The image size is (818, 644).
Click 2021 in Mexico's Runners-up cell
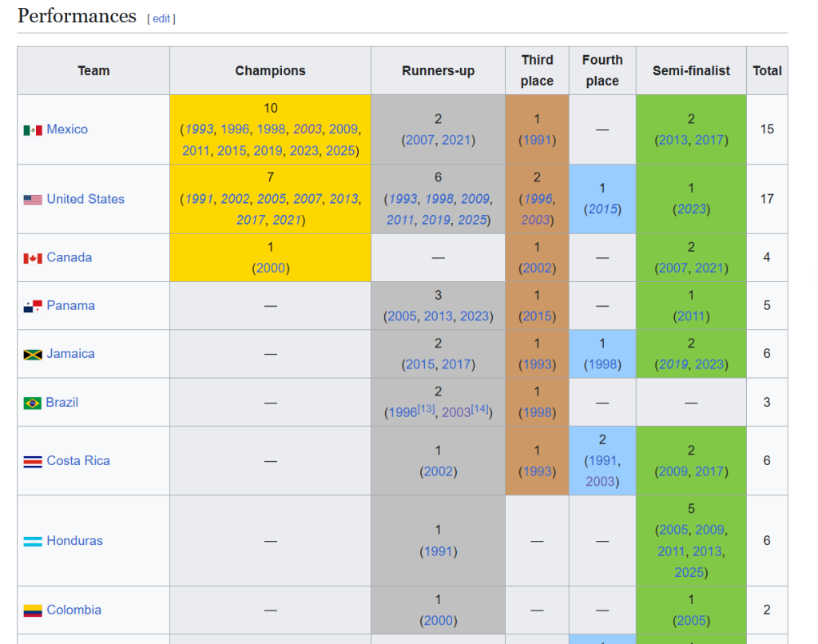[x=456, y=140]
